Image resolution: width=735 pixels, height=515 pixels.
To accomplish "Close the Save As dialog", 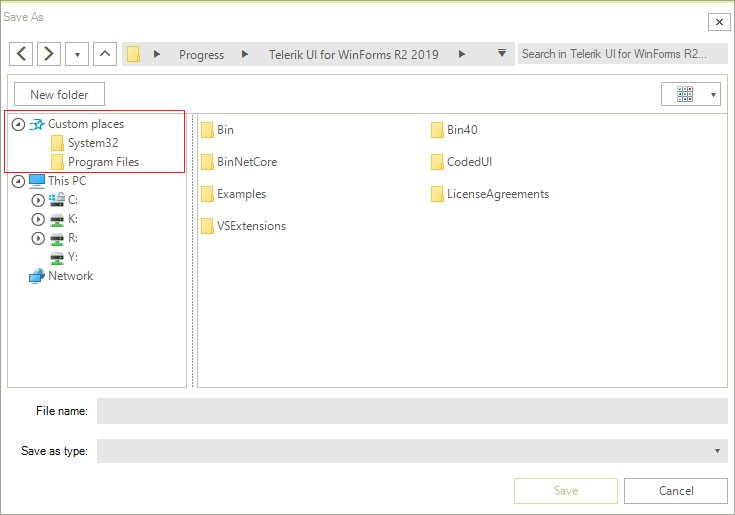I will (719, 22).
